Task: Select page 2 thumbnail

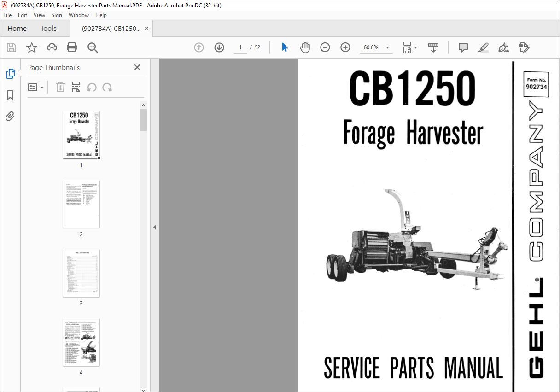Action: coord(81,204)
